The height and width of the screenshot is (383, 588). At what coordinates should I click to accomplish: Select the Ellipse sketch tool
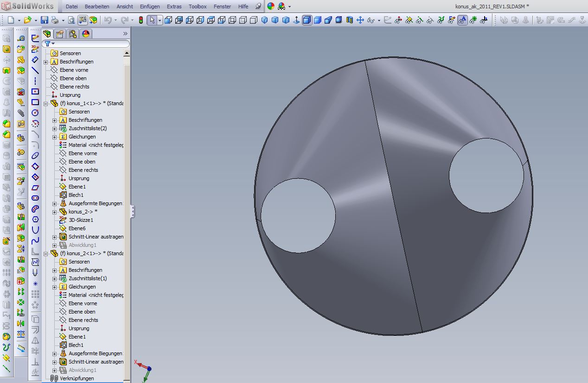pyautogui.click(x=35, y=156)
